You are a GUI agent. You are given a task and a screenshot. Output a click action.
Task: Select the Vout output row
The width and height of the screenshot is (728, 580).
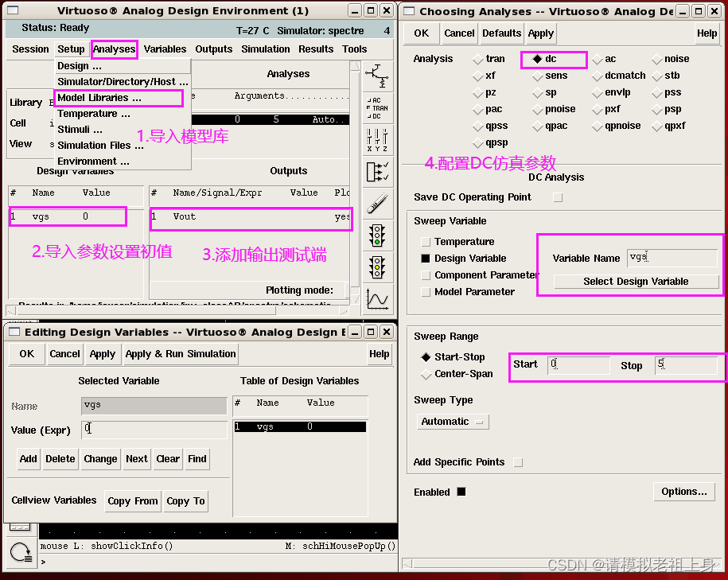point(251,217)
